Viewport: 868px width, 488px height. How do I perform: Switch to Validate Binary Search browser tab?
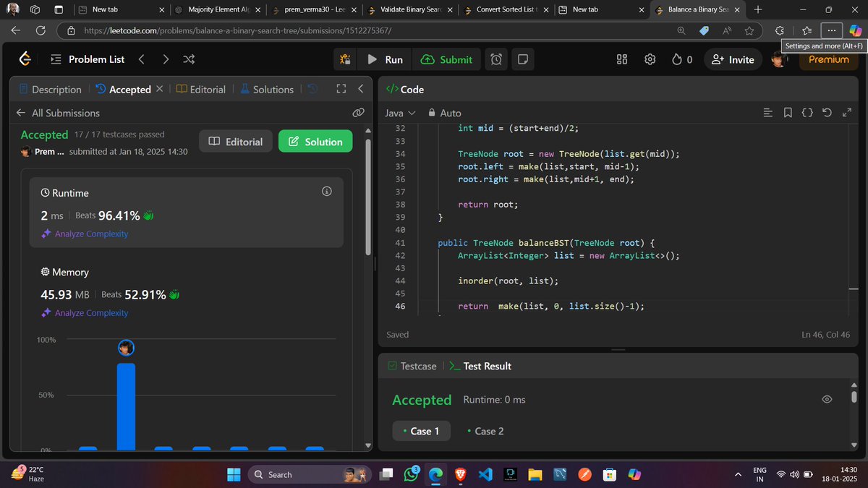410,9
